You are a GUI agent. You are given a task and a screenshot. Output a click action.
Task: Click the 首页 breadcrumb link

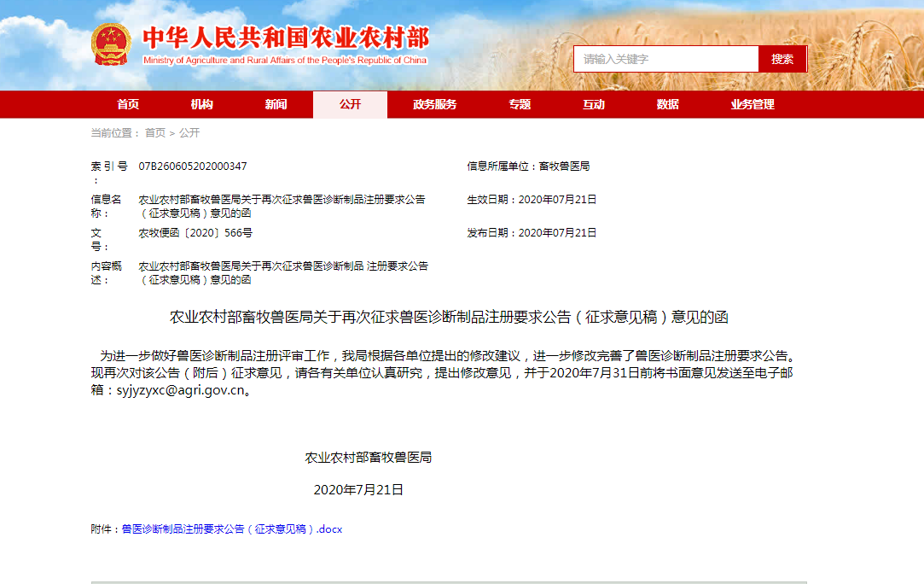coord(155,133)
